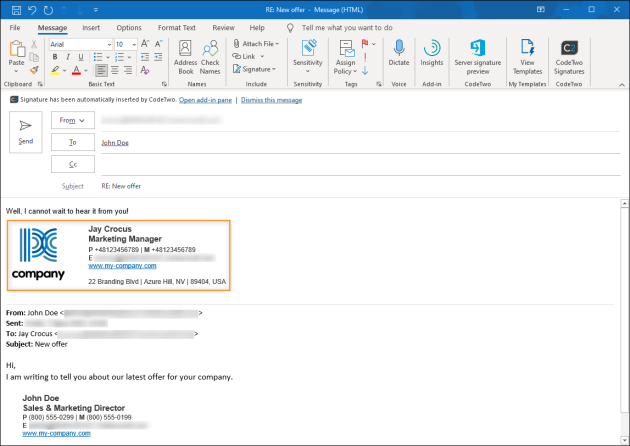Open the font size dropdown
Image resolution: width=630 pixels, height=446 pixels.
pos(134,44)
